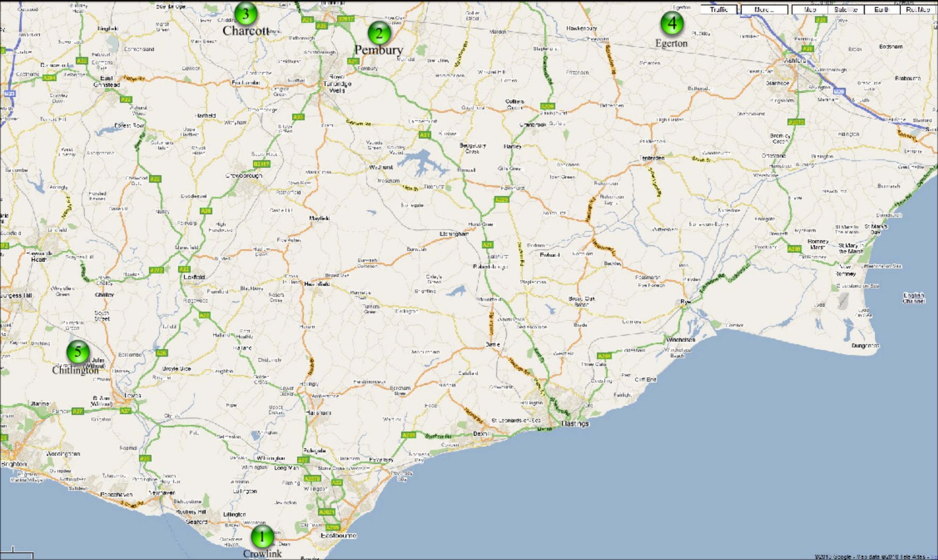Click the Seaford town label

pyautogui.click(x=196, y=522)
